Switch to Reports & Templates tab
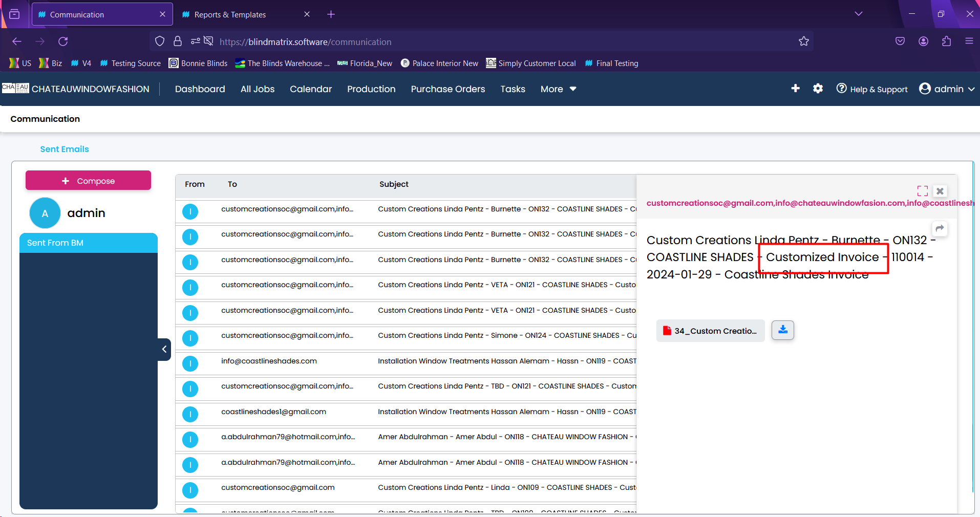This screenshot has width=980, height=517. (x=230, y=14)
